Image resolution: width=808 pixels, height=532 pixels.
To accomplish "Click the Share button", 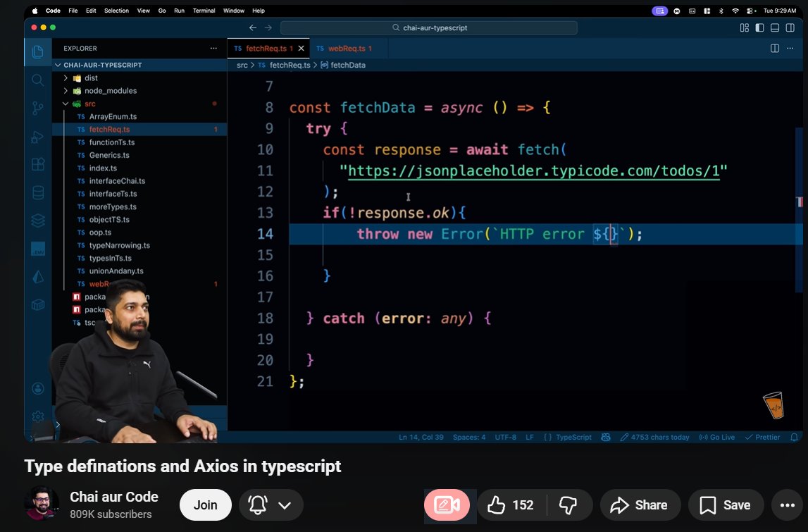I will [x=640, y=505].
